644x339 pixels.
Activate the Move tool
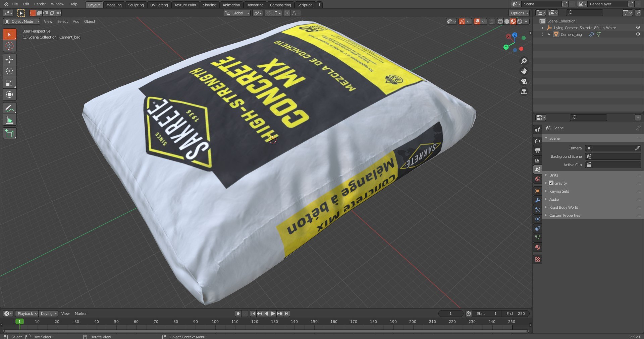coord(9,60)
